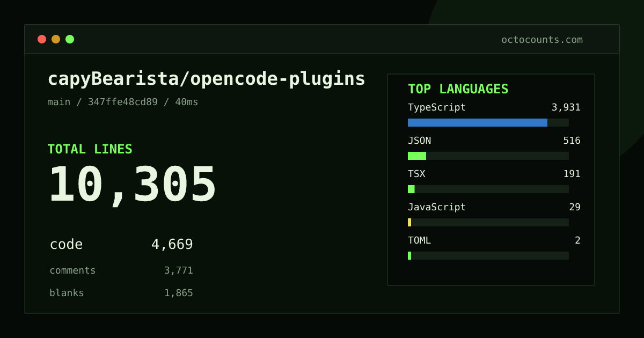644x338 pixels.
Task: Click the 191 TSX count
Action: (x=572, y=174)
